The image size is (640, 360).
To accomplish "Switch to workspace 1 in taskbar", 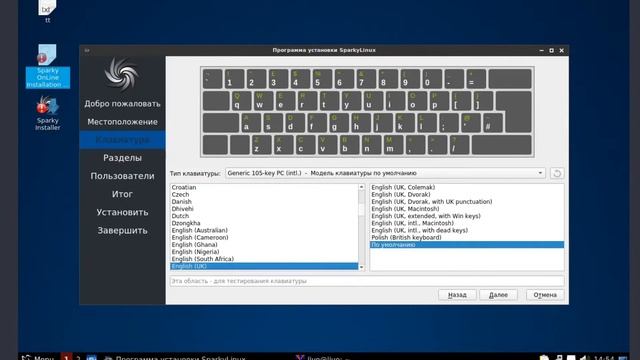I will click(66, 357).
